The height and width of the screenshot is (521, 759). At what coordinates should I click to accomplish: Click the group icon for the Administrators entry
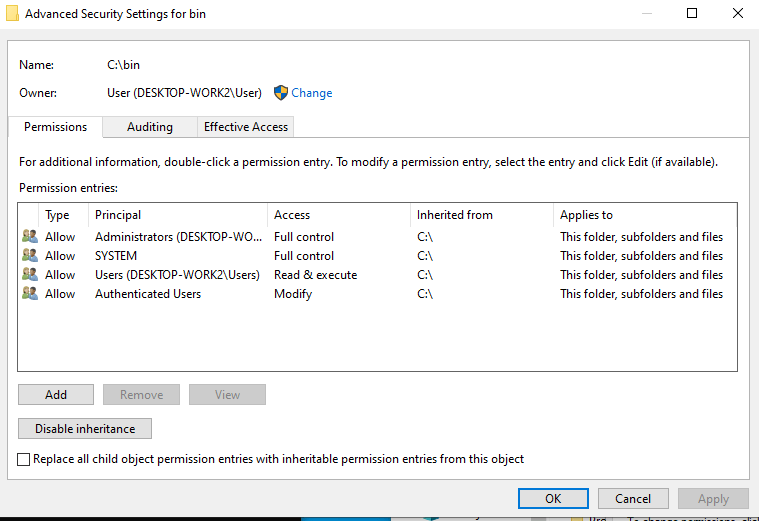point(30,236)
